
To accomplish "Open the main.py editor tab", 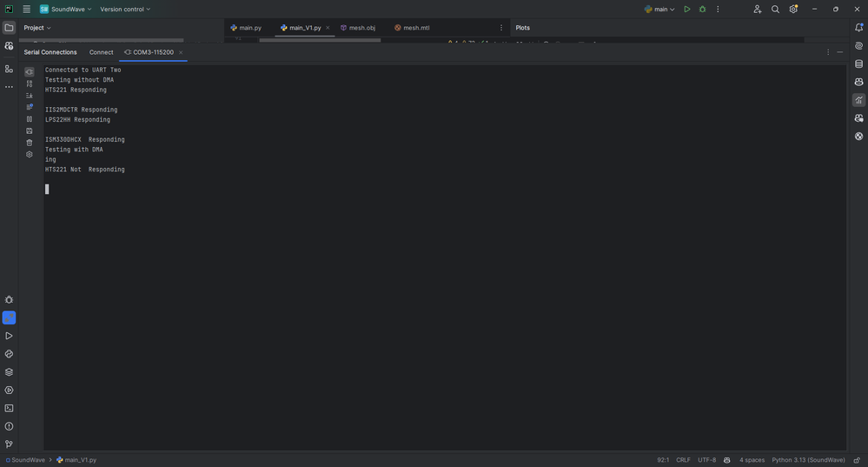I will point(246,28).
